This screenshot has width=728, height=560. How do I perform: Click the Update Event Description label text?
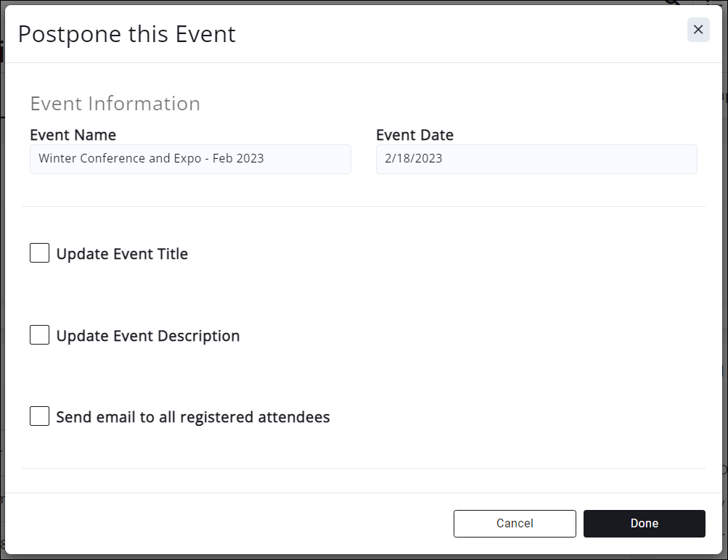point(148,336)
